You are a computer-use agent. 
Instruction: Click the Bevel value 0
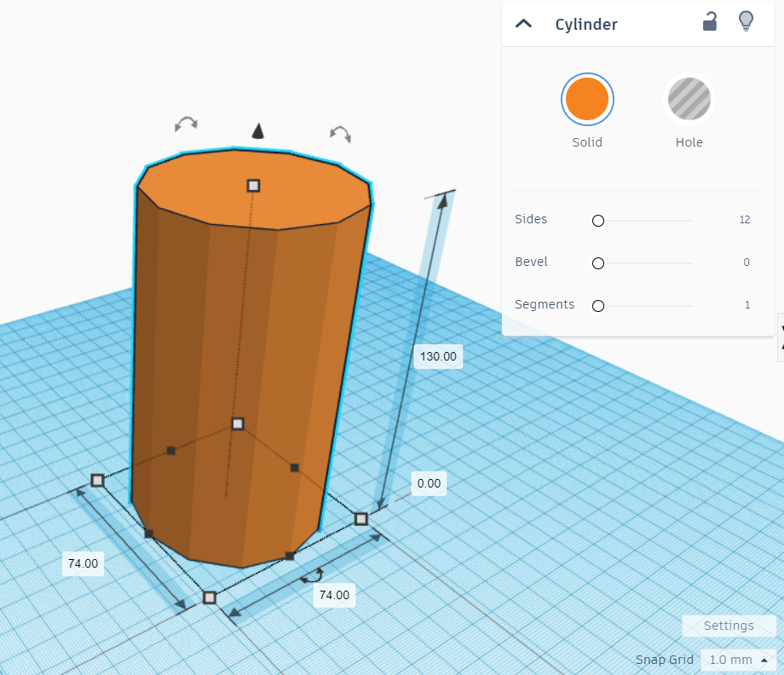pyautogui.click(x=747, y=262)
